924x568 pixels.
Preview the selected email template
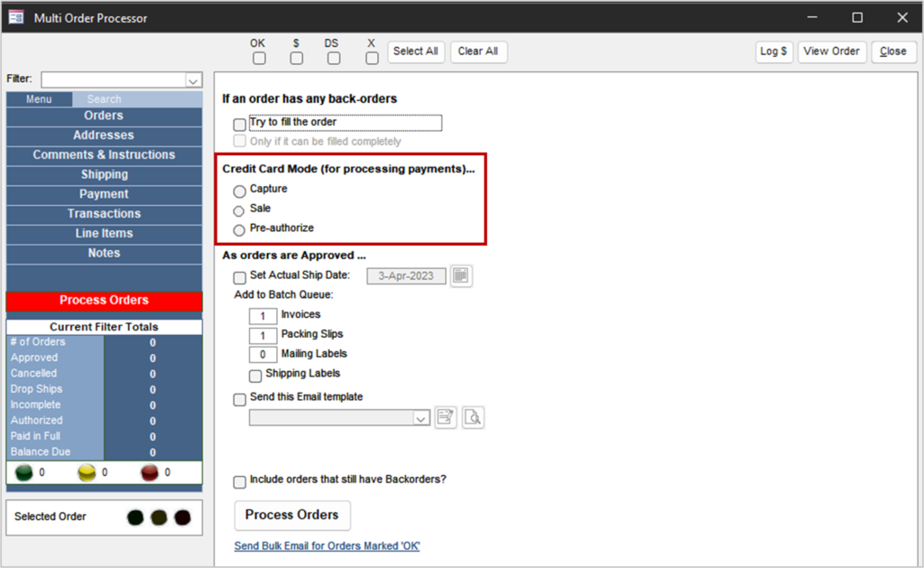[x=473, y=416]
